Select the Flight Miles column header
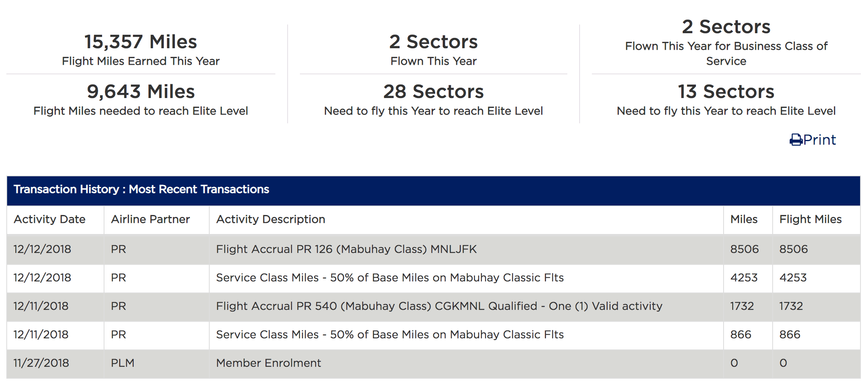This screenshot has width=868, height=385. coord(810,219)
